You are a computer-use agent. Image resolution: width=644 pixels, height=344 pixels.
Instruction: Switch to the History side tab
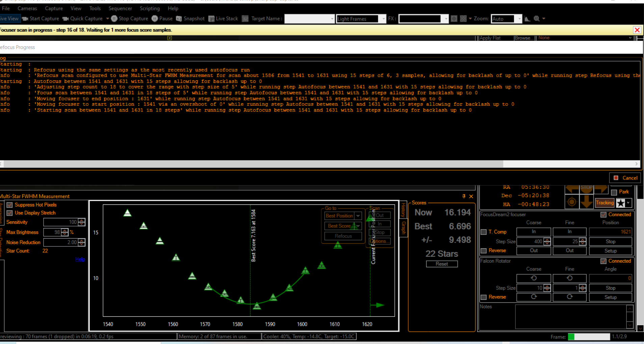coord(403,210)
